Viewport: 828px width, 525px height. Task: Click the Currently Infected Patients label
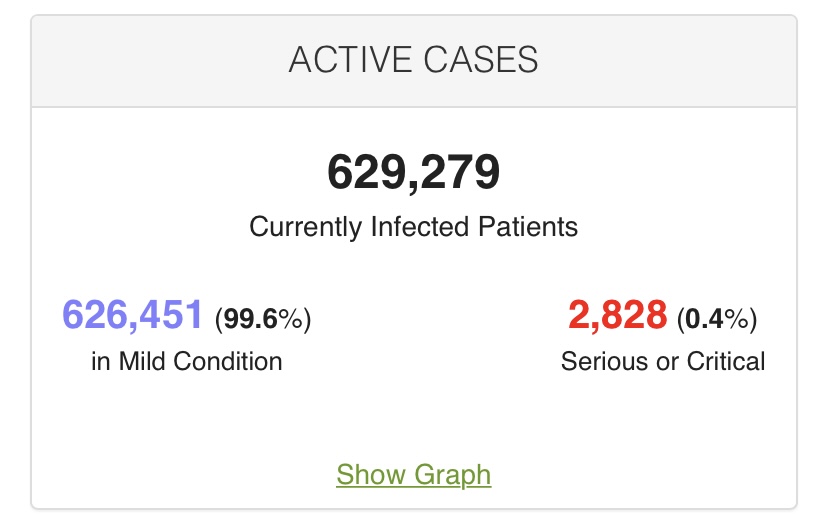(413, 226)
